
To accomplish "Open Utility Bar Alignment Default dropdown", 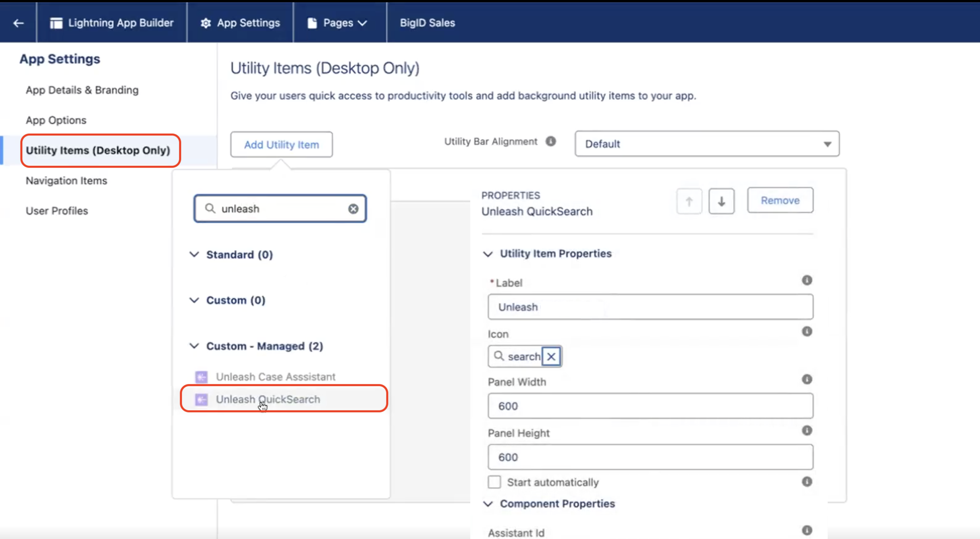I will tap(707, 144).
